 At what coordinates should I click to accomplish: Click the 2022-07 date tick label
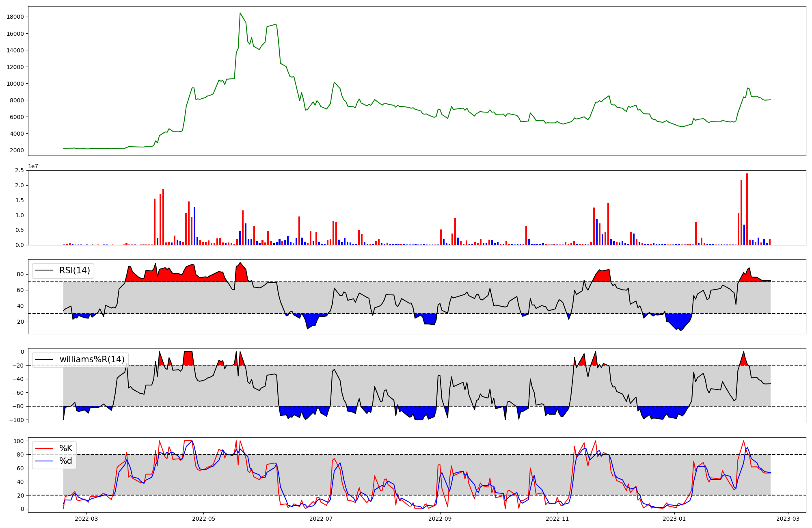tap(321, 519)
